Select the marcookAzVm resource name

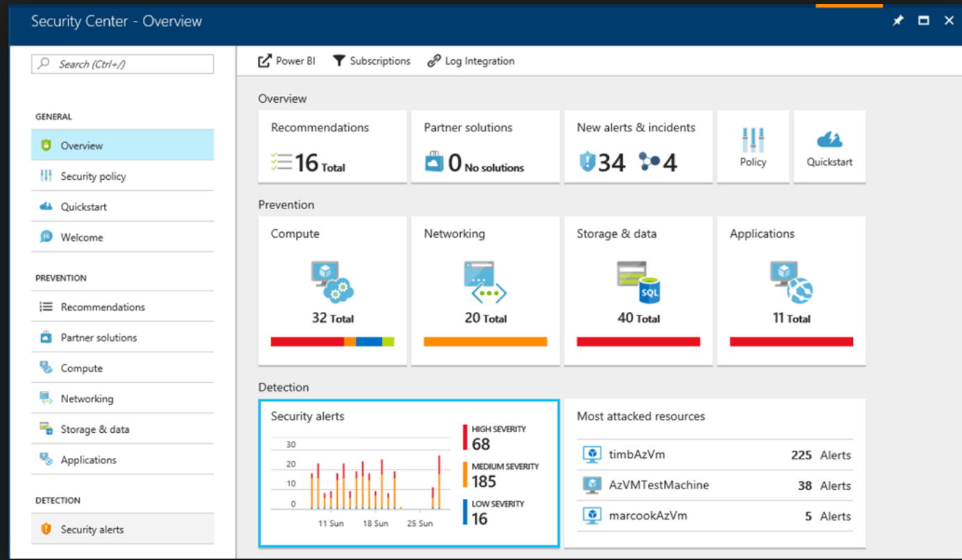pyautogui.click(x=648, y=516)
